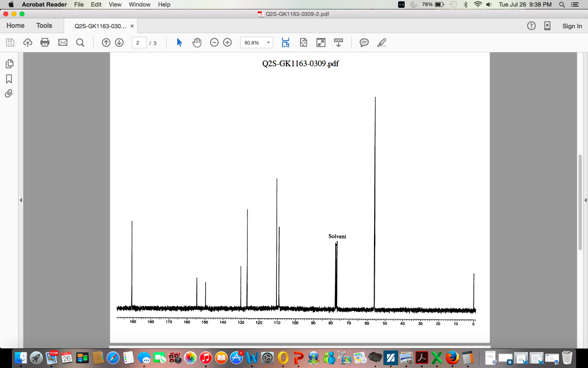Open the View menu

(115, 4)
